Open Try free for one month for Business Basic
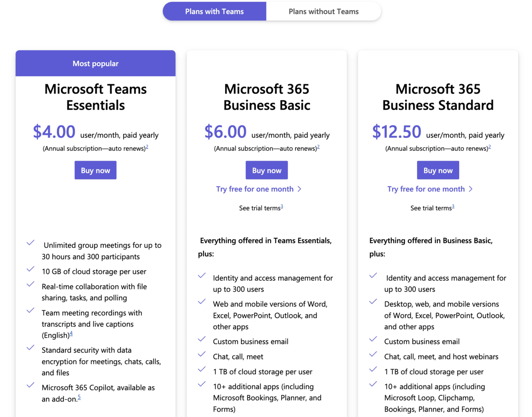The height and width of the screenshot is (417, 532). (x=255, y=189)
